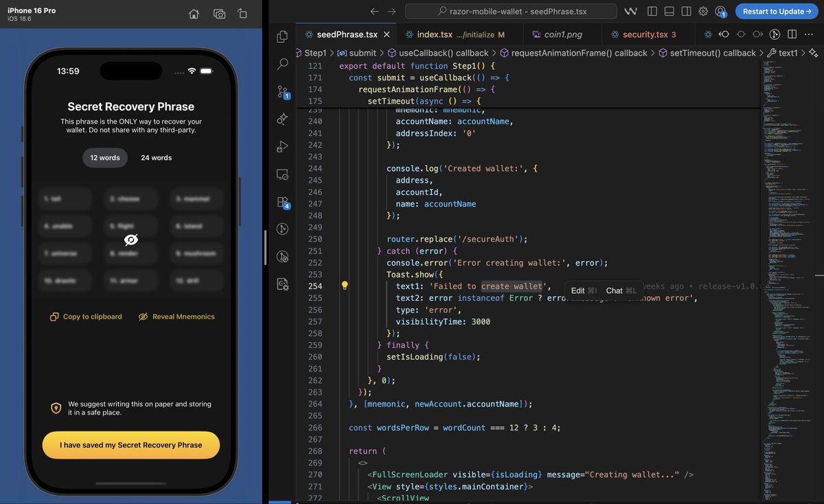Click the sparkle icon at the breadcrumb end
Viewport: 824px width, 504px height.
pos(813,53)
